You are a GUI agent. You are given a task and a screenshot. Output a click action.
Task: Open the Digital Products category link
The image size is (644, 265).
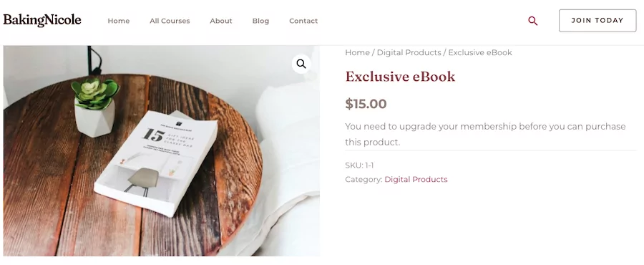[416, 180]
